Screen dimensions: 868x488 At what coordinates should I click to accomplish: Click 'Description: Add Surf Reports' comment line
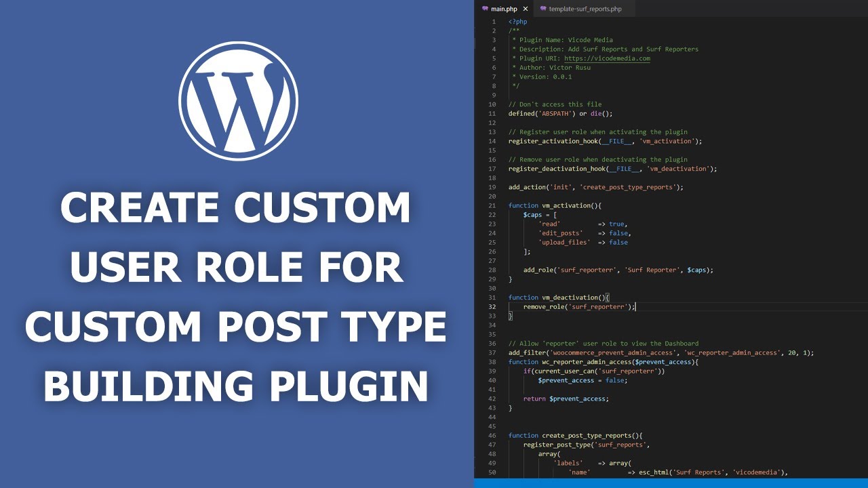[605, 49]
